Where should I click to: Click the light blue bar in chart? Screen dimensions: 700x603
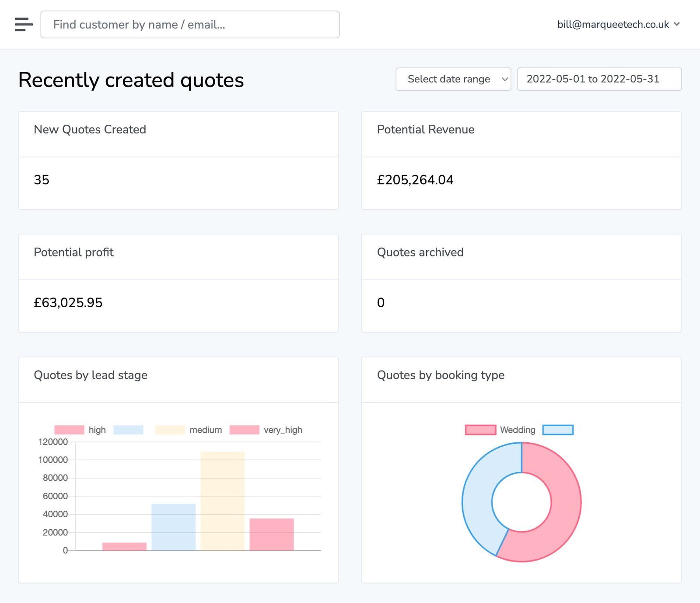(x=174, y=527)
